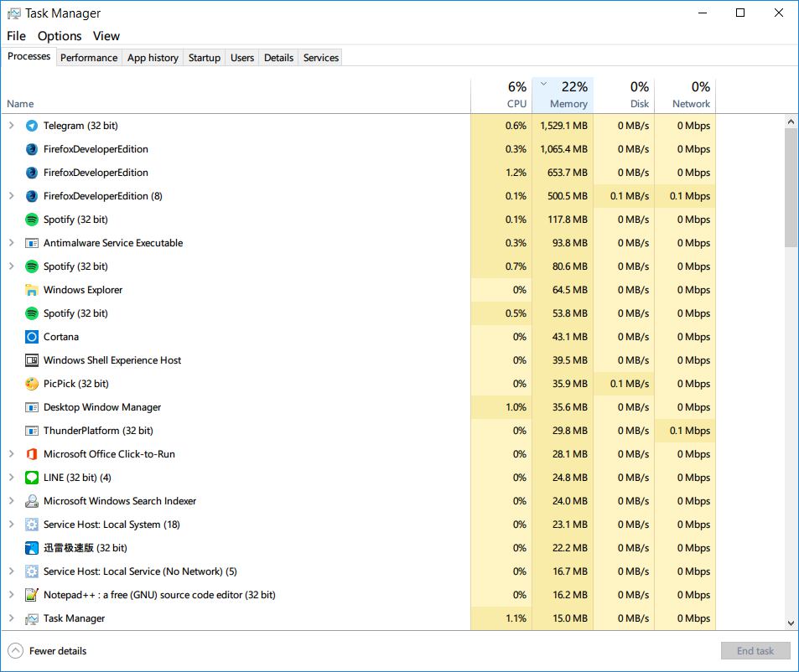Click the scrollbar up arrow
The width and height of the screenshot is (799, 672).
(x=791, y=121)
